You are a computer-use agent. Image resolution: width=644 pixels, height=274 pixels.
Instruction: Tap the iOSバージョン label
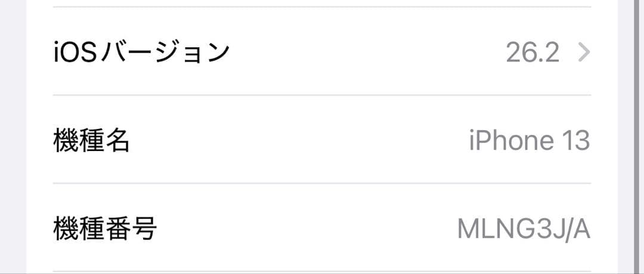click(141, 53)
